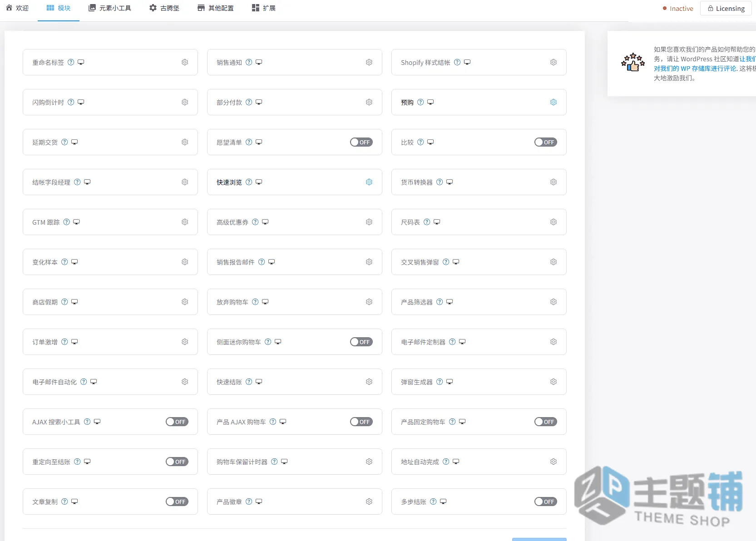Click 快速浏览 module name

tap(229, 182)
